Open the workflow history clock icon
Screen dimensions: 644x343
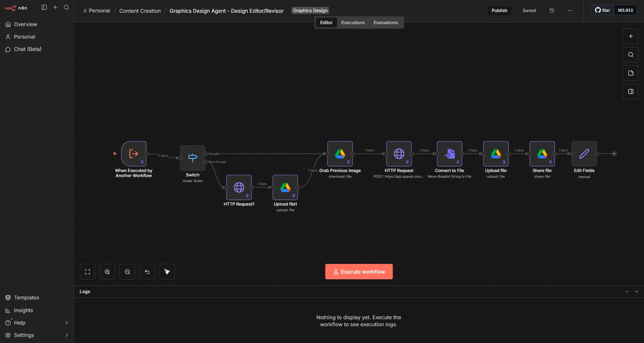tap(552, 11)
